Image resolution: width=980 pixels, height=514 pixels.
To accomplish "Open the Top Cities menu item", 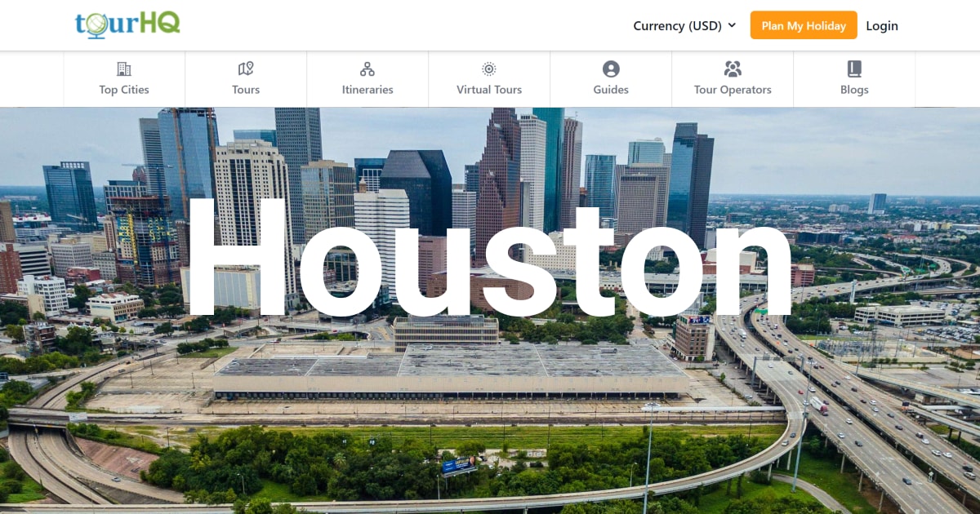I will 124,79.
